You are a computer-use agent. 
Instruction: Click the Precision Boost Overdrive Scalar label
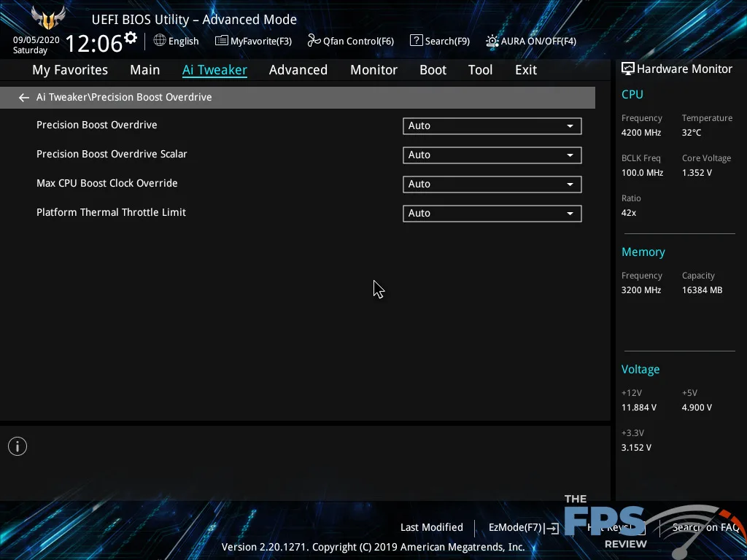(x=112, y=154)
